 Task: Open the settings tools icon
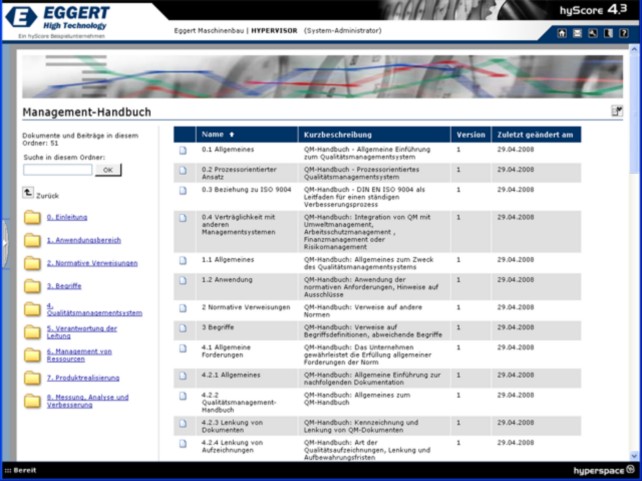click(x=592, y=33)
